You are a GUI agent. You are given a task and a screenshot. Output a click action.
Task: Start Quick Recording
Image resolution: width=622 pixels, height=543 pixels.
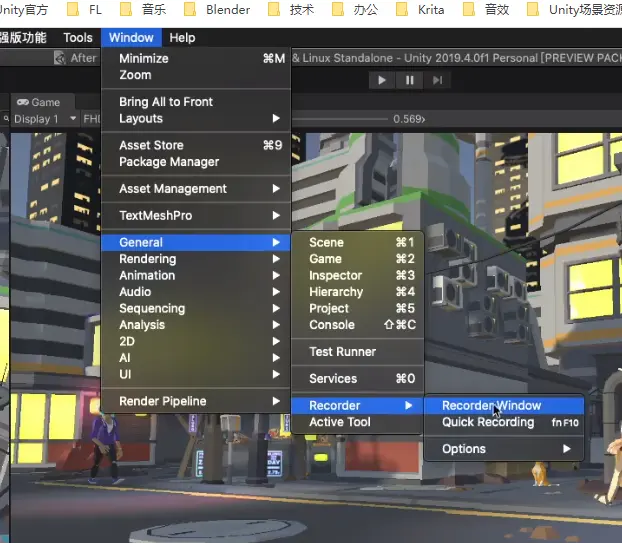click(x=504, y=422)
